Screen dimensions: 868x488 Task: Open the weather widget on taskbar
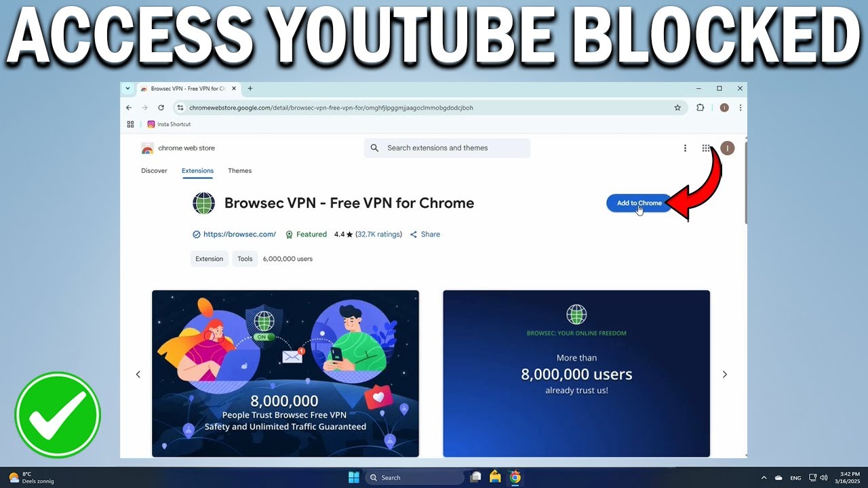click(31, 477)
